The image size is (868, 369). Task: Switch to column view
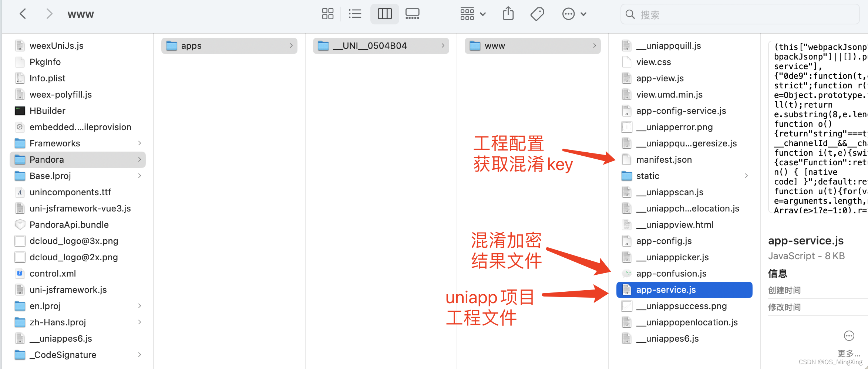pos(384,14)
